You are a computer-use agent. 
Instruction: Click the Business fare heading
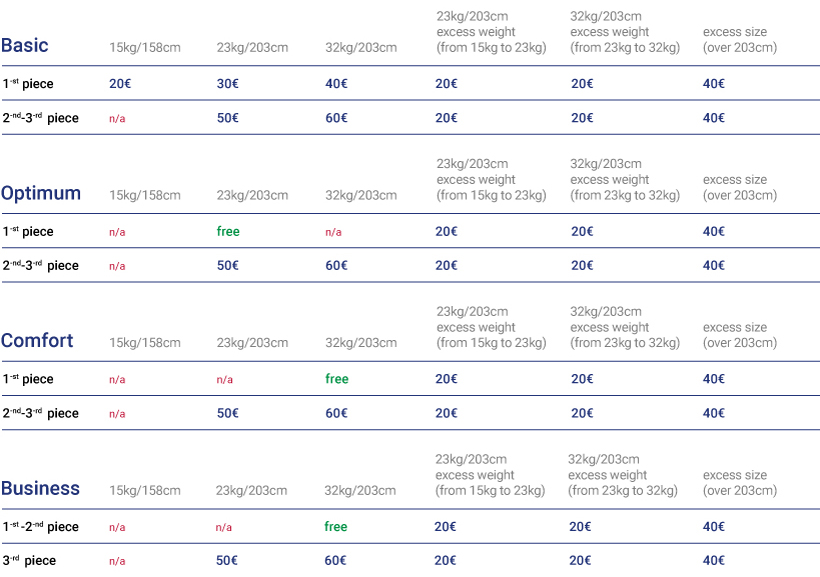40,488
